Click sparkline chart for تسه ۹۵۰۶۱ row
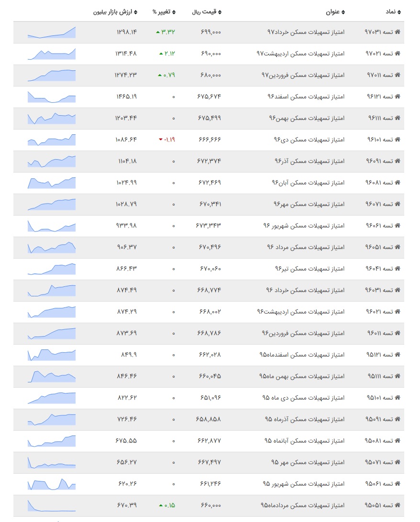This screenshot has height=522, width=420. 52,484
